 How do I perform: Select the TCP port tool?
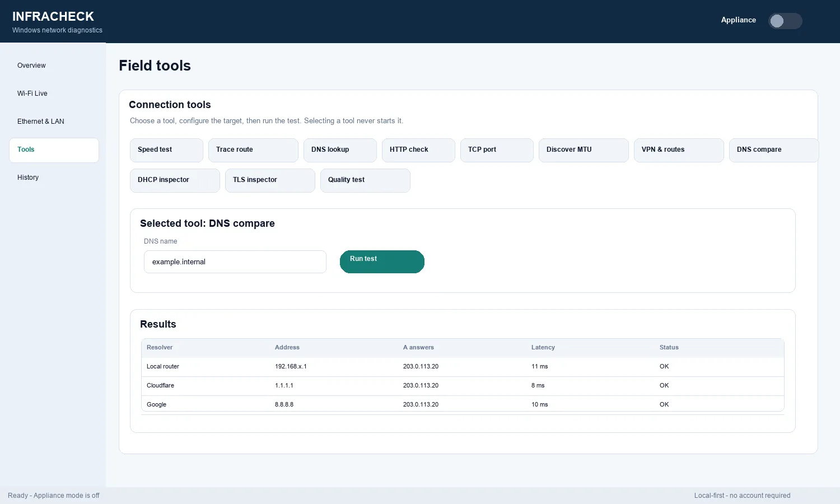(x=497, y=150)
